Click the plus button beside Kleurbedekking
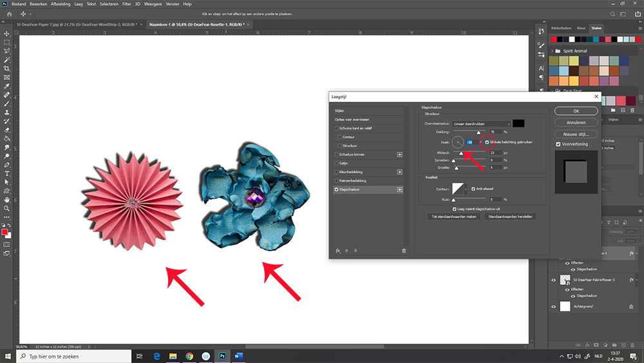The image size is (644, 363). click(400, 172)
